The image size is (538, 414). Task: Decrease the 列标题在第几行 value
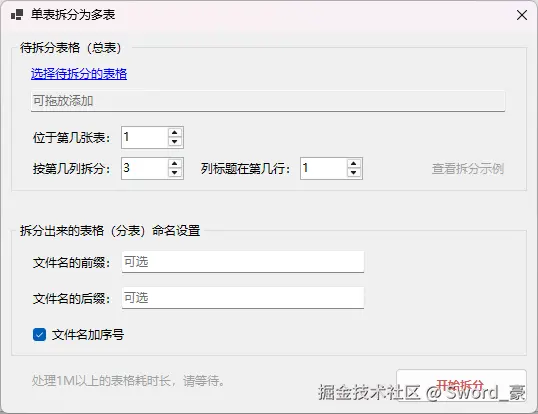point(354,173)
